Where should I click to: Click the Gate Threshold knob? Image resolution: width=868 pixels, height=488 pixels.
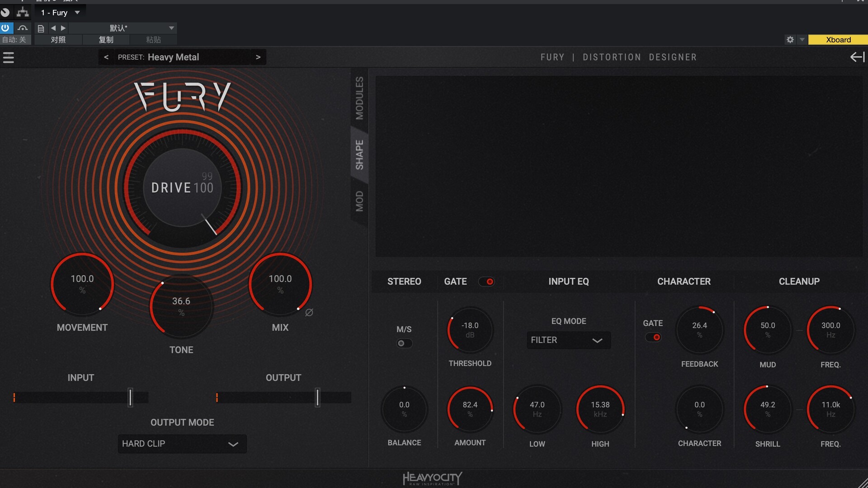tap(470, 330)
